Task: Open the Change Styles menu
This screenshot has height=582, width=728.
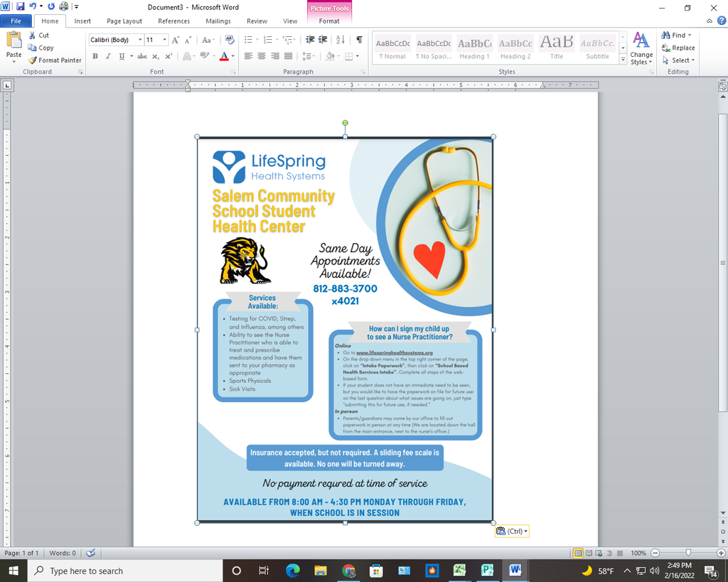Action: click(642, 48)
